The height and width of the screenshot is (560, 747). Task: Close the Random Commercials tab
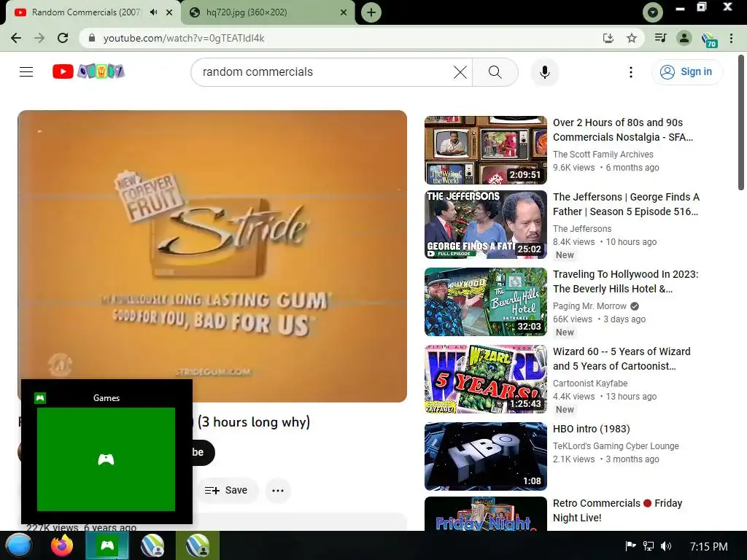coord(169,12)
